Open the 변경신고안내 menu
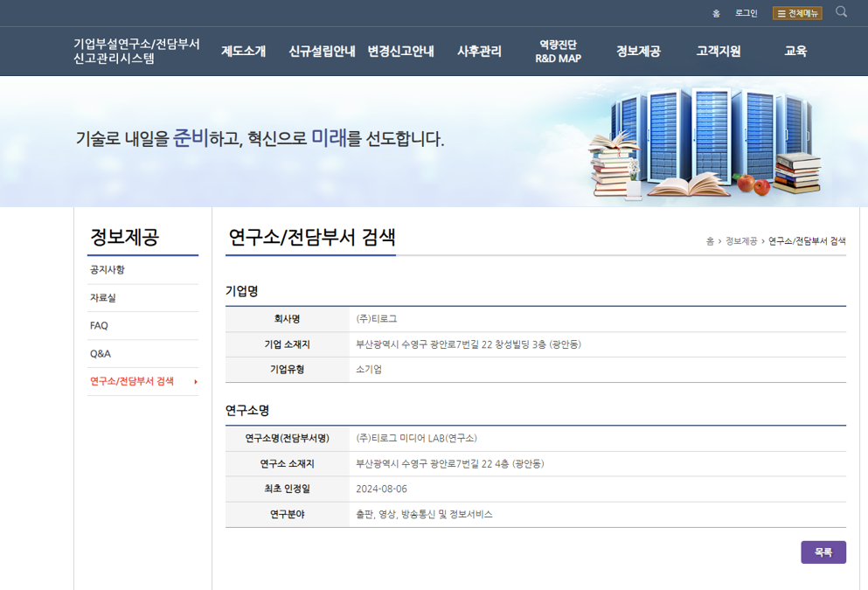868x590 pixels. [400, 52]
